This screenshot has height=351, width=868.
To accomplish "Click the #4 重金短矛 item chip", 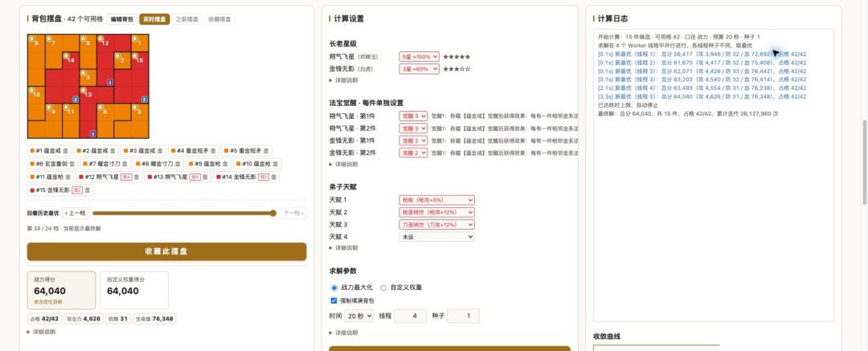I will click(193, 150).
